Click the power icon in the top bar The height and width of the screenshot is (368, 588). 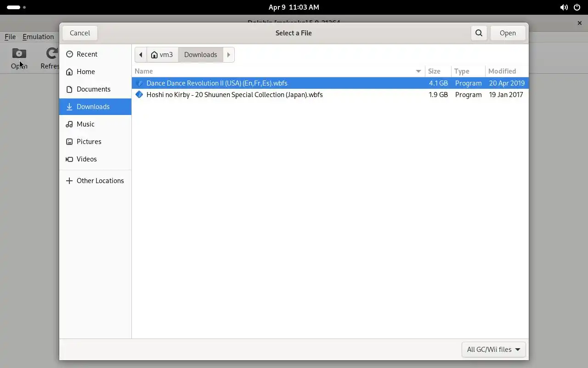tap(577, 7)
